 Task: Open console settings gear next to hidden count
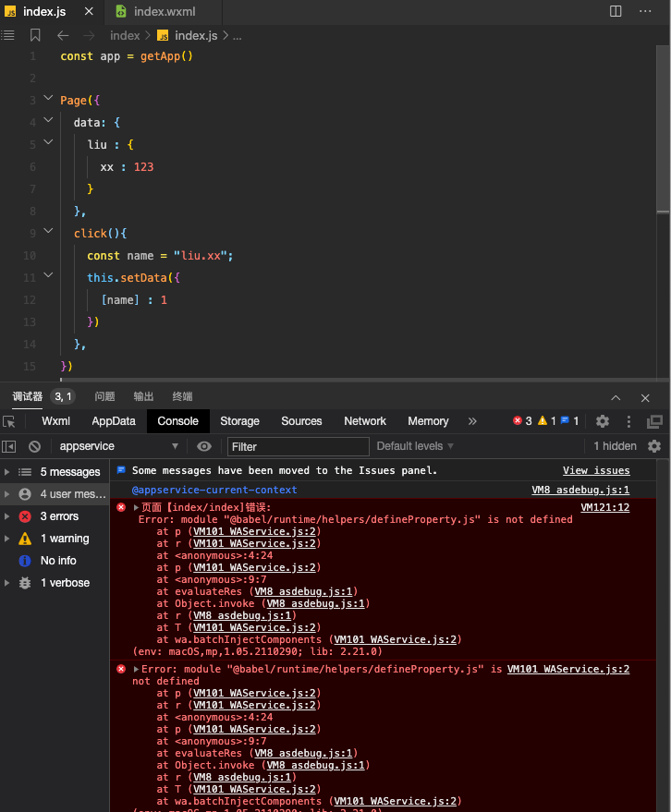[x=654, y=446]
